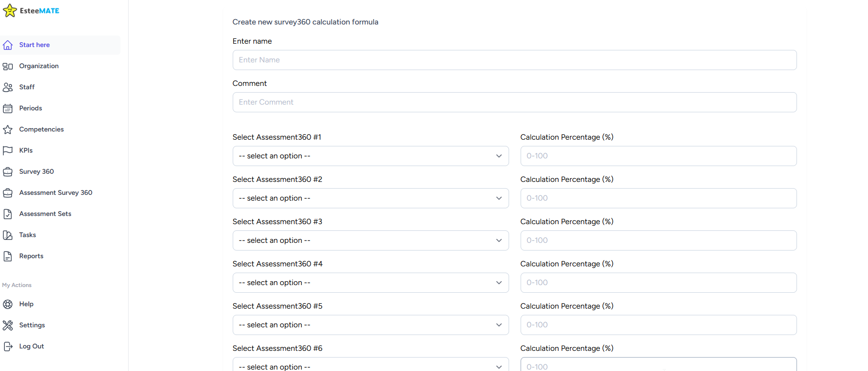Image resolution: width=868 pixels, height=371 pixels.
Task: Focus the Enter Name input field
Action: click(x=514, y=60)
